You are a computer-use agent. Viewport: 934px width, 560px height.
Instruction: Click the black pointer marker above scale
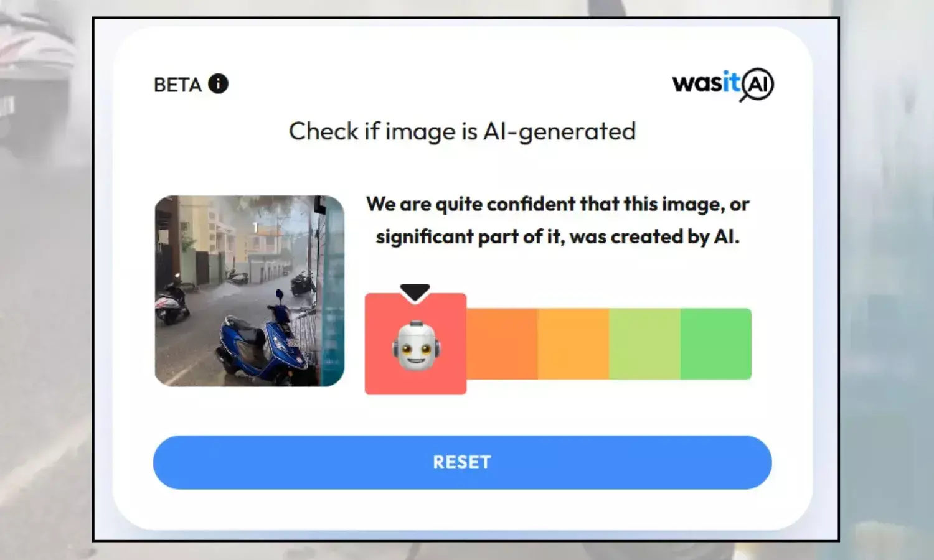coord(415,292)
